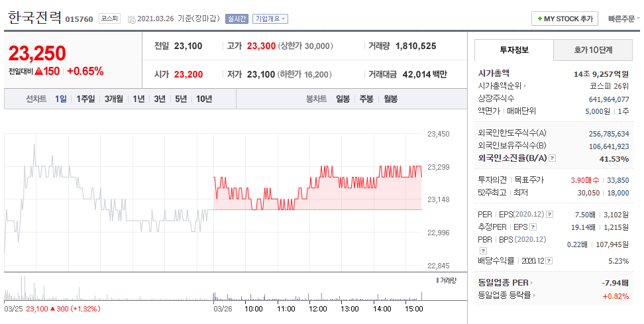The width and height of the screenshot is (644, 324).
Task: Open help icon under PBR BPS label
Action: (x=483, y=250)
